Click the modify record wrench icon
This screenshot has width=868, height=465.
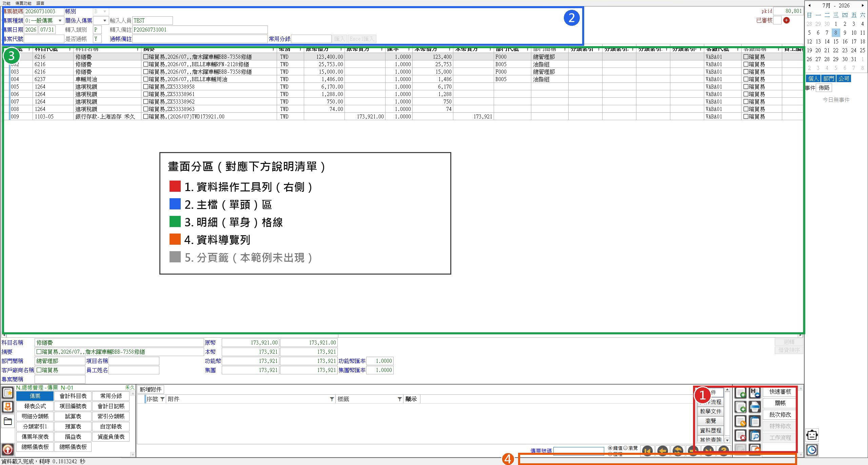(x=741, y=421)
